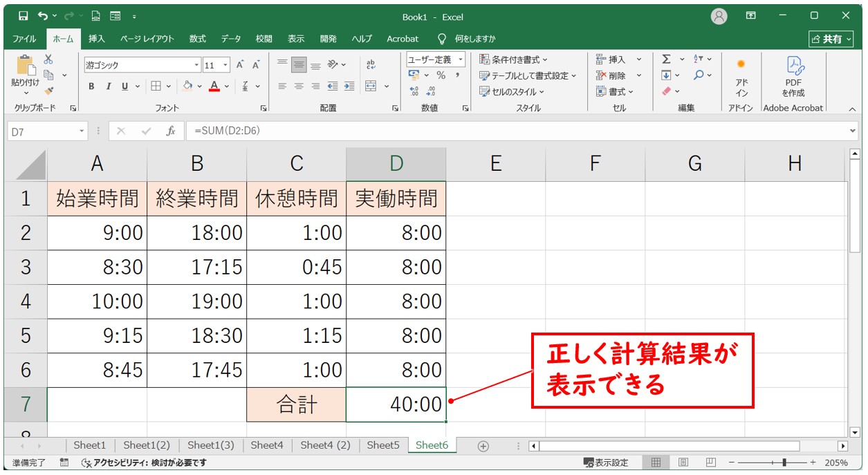Increase decimal places shown
Image resolution: width=868 pixels, height=475 pixels.
tap(414, 91)
